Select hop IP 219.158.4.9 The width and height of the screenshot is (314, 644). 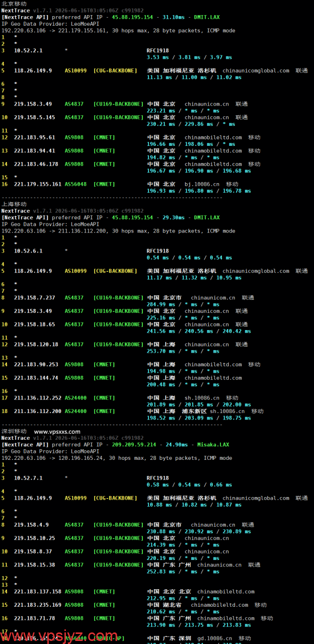tap(32, 525)
